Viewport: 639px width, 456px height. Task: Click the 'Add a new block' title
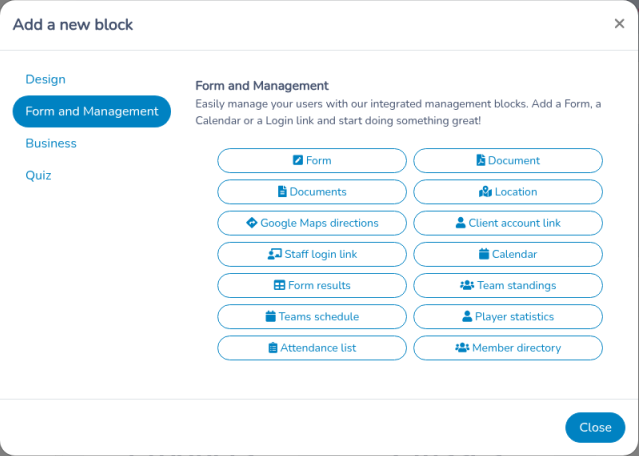73,24
